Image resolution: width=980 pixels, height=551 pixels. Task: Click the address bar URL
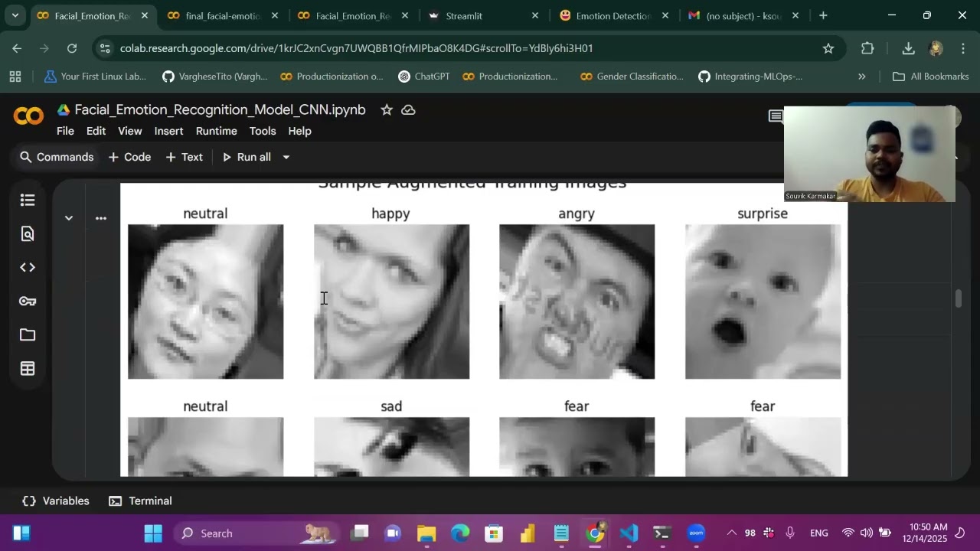pyautogui.click(x=357, y=48)
